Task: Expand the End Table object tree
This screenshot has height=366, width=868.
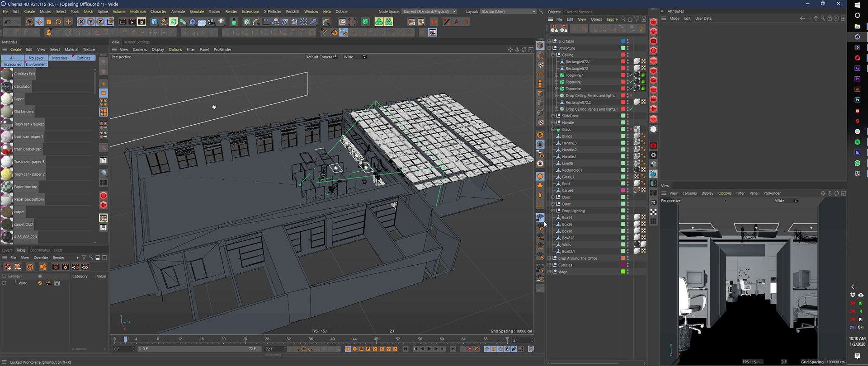Action: tap(549, 41)
